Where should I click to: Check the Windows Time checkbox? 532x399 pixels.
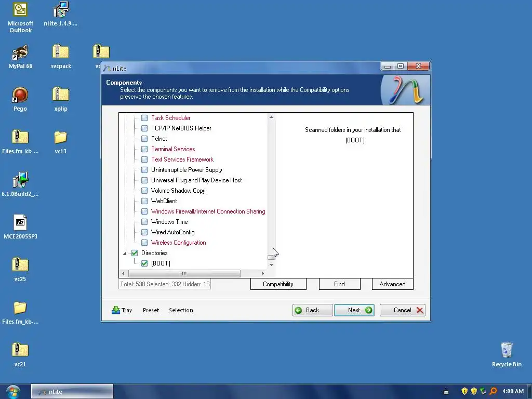[144, 222]
